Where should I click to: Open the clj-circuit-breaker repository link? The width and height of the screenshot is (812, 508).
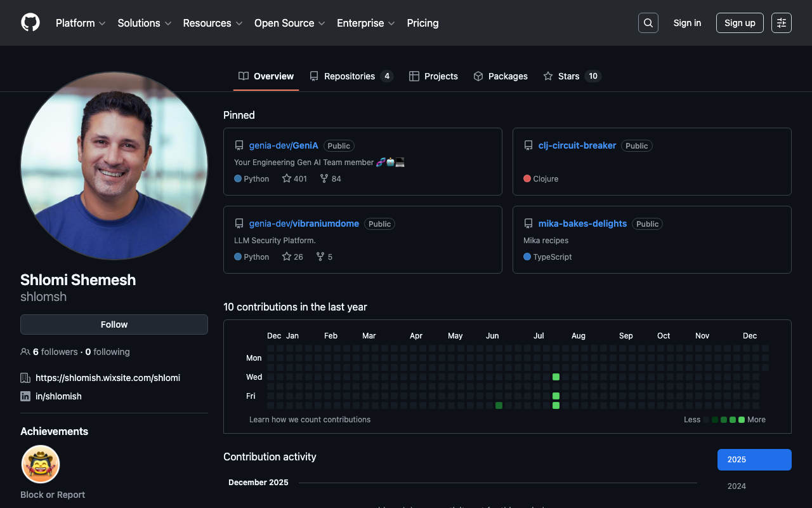(x=577, y=145)
